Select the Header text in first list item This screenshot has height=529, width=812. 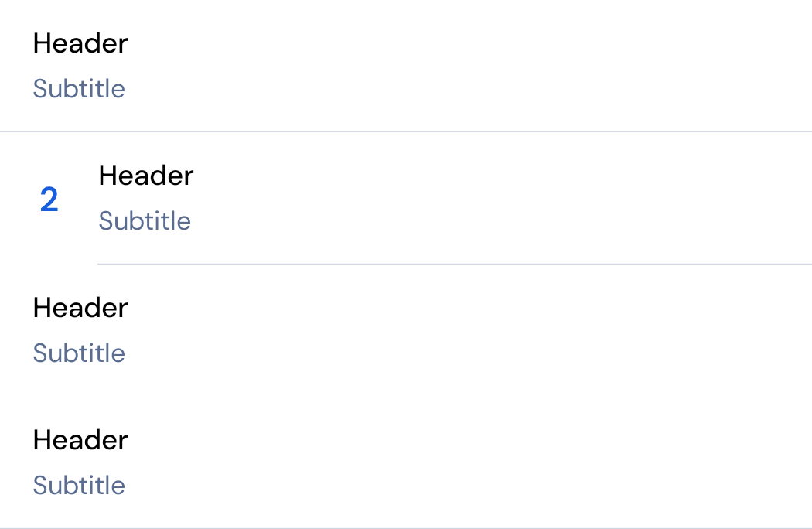[x=80, y=43]
